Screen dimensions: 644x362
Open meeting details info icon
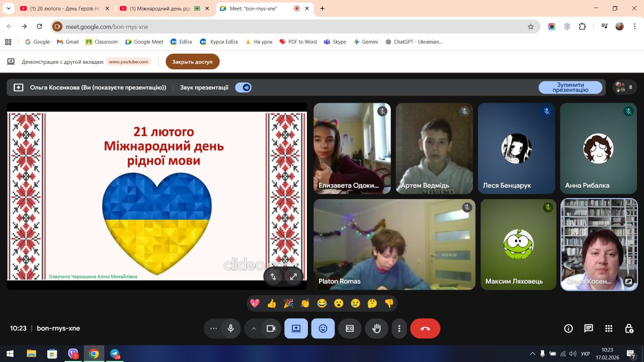click(x=569, y=328)
